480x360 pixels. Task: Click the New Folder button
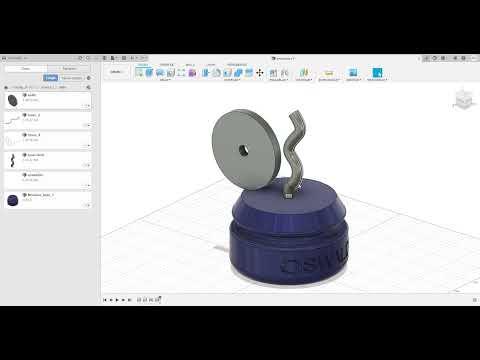(72, 78)
